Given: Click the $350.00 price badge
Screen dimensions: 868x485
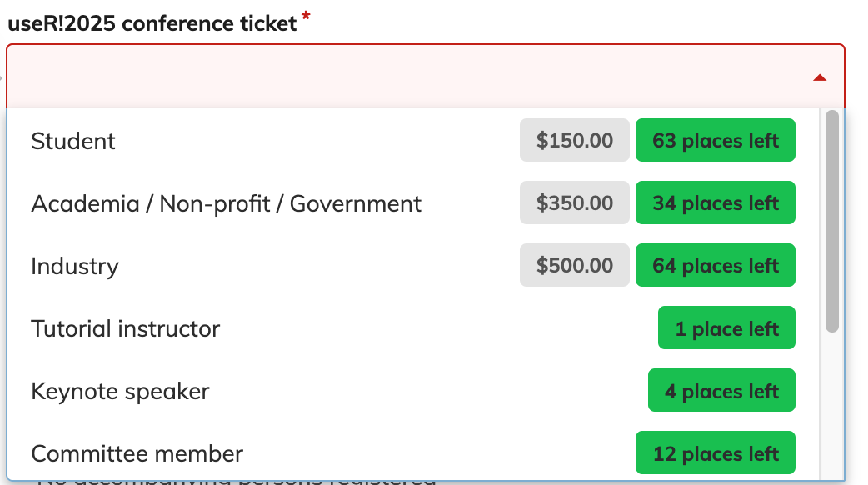Looking at the screenshot, I should click(574, 202).
